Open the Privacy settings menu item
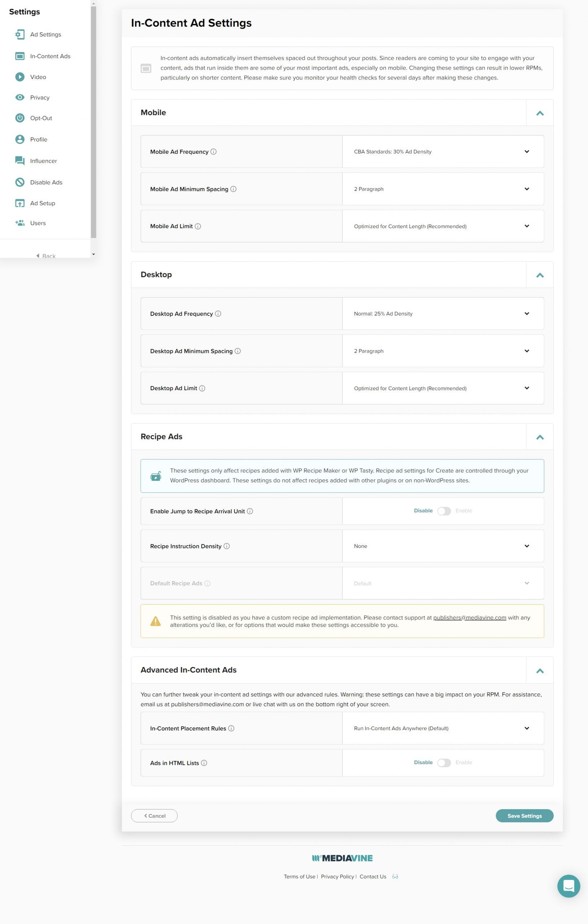Viewport: 588px width, 924px height. point(40,97)
